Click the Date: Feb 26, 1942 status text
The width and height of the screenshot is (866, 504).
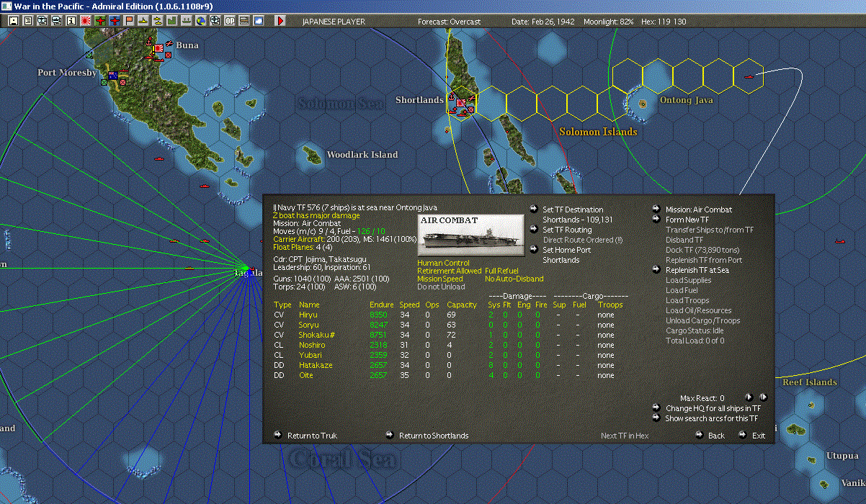tap(543, 22)
